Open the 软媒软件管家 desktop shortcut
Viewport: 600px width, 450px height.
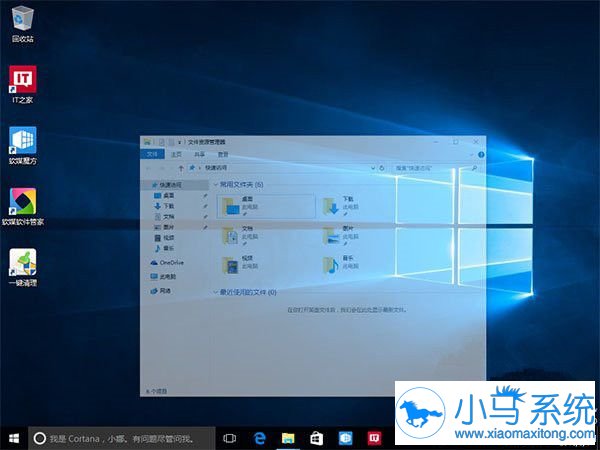click(23, 207)
